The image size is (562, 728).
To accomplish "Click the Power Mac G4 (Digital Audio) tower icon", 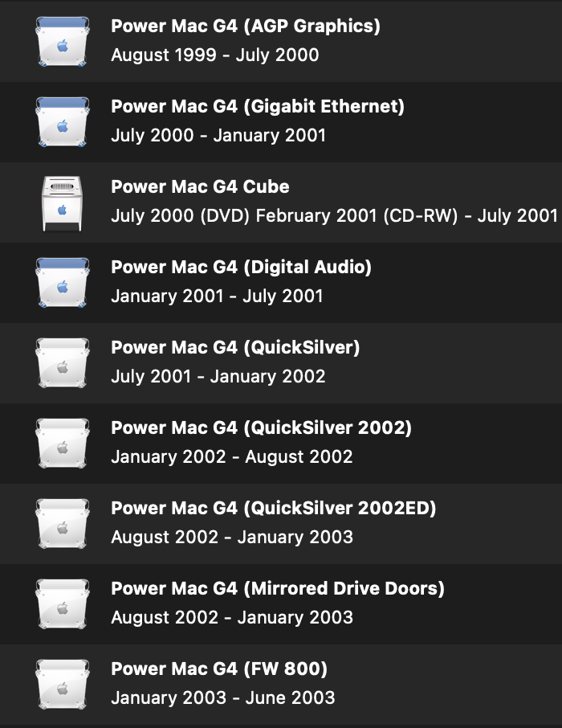I will point(62,281).
